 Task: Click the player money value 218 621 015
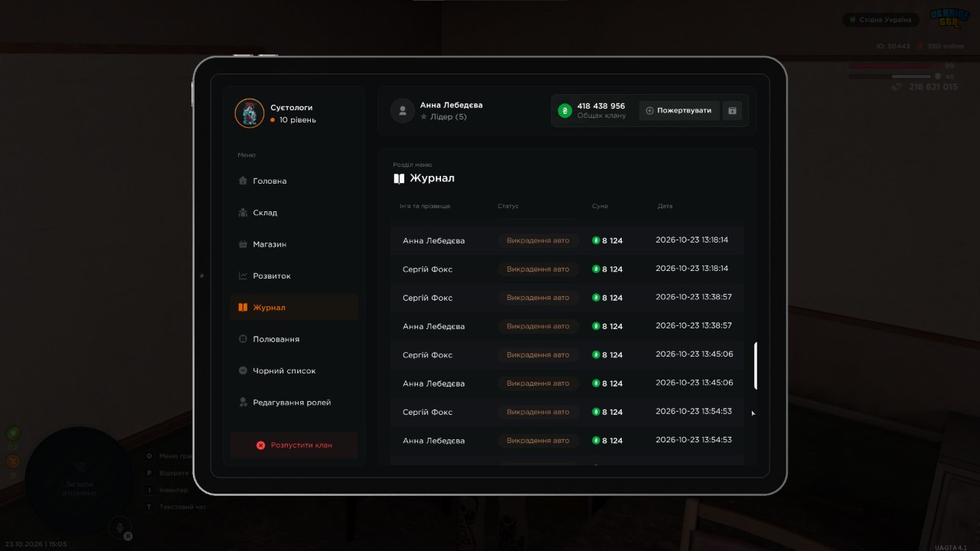[x=933, y=87]
